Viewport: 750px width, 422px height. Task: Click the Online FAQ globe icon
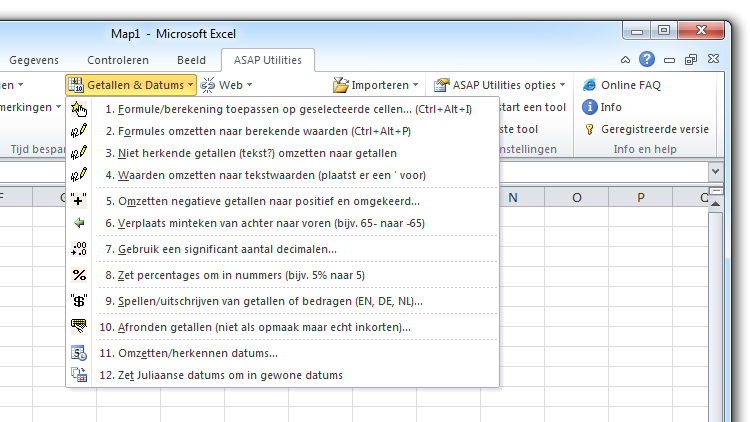coord(589,85)
